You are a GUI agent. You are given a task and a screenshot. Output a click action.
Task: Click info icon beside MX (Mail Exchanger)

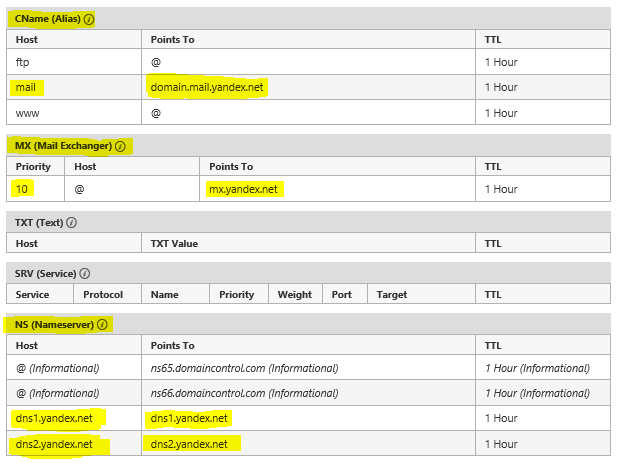click(120, 146)
